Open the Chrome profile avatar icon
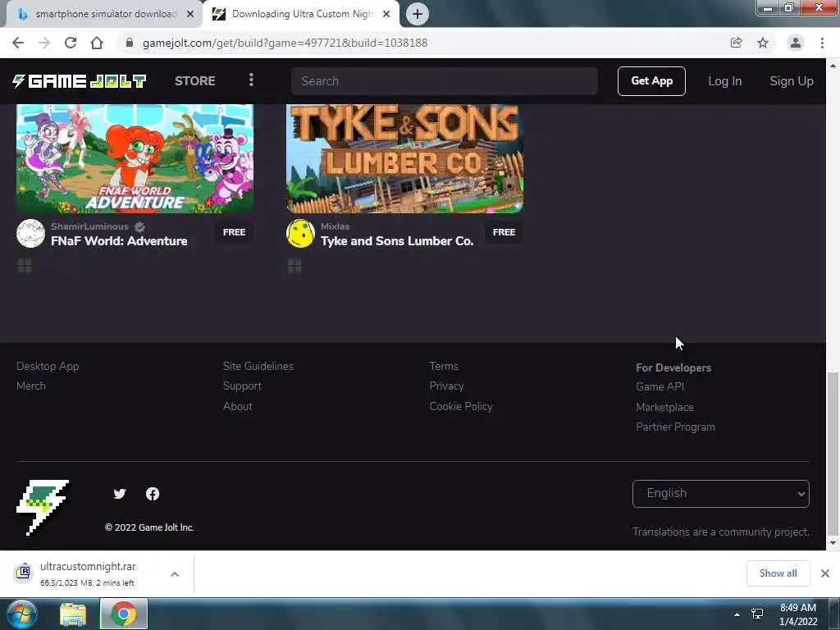The width and height of the screenshot is (840, 630). tap(796, 43)
